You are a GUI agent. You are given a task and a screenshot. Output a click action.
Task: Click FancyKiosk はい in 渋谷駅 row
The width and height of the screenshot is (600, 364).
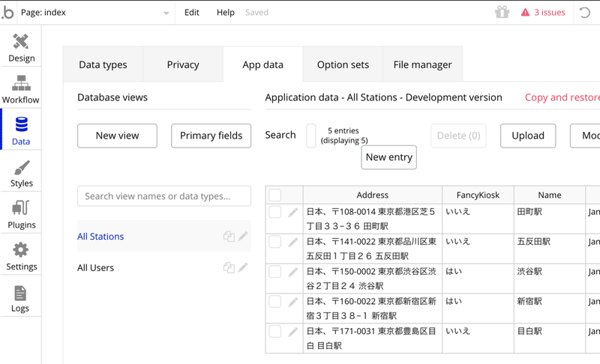point(478,279)
